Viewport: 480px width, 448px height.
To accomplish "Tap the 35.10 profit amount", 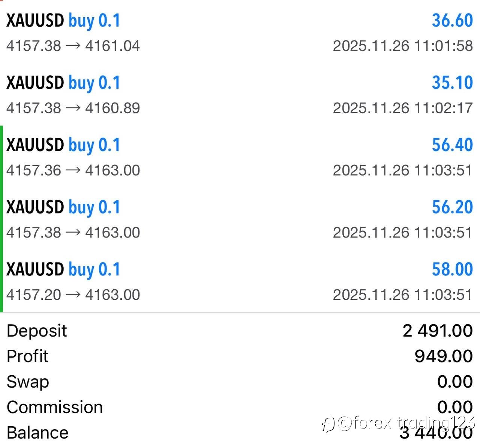I will 452,83.
